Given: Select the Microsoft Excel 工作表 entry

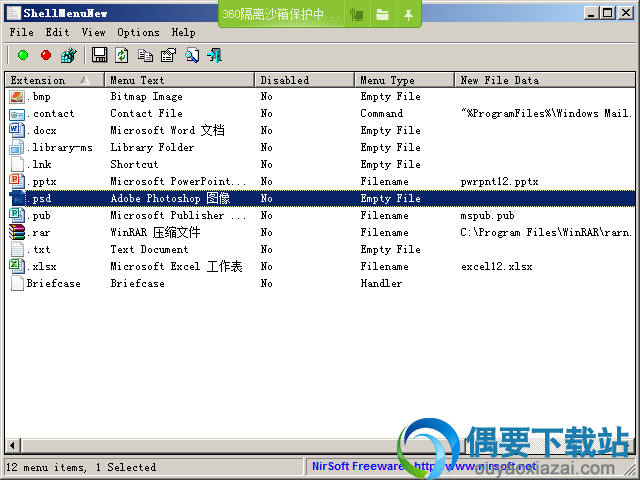Looking at the screenshot, I should [176, 267].
